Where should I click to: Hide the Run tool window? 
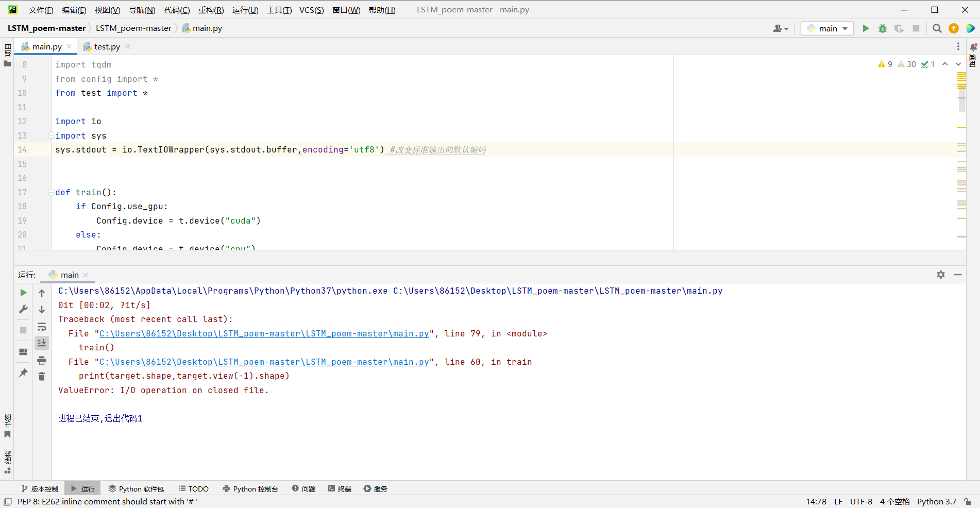click(958, 275)
